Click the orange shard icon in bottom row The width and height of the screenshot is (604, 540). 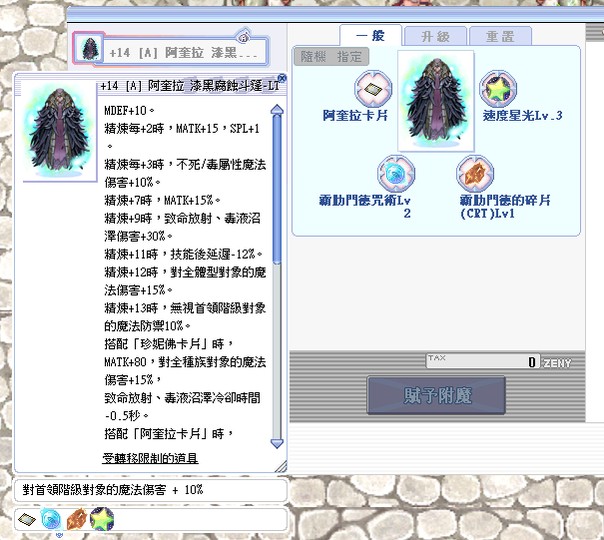pyautogui.click(x=76, y=519)
